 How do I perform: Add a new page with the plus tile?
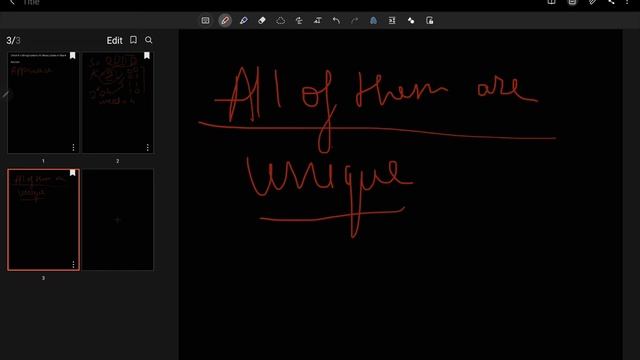(118, 220)
